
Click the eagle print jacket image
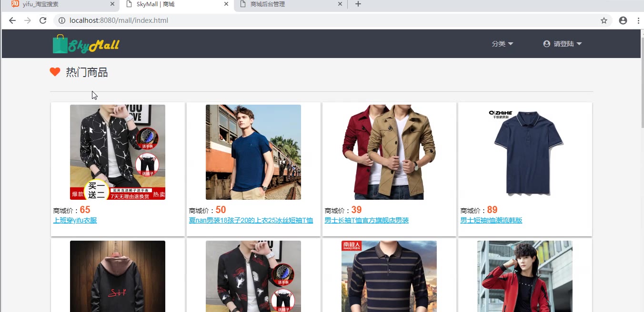point(253,276)
